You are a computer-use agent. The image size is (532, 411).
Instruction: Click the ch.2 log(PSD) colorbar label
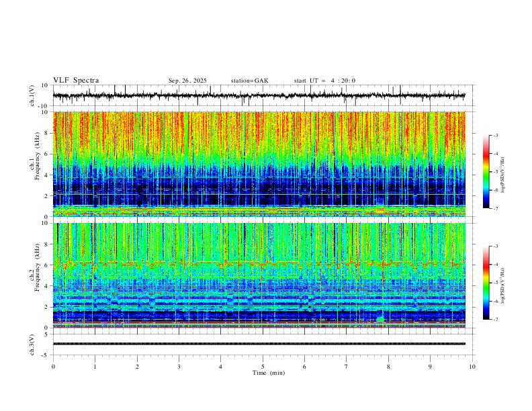[503, 285]
